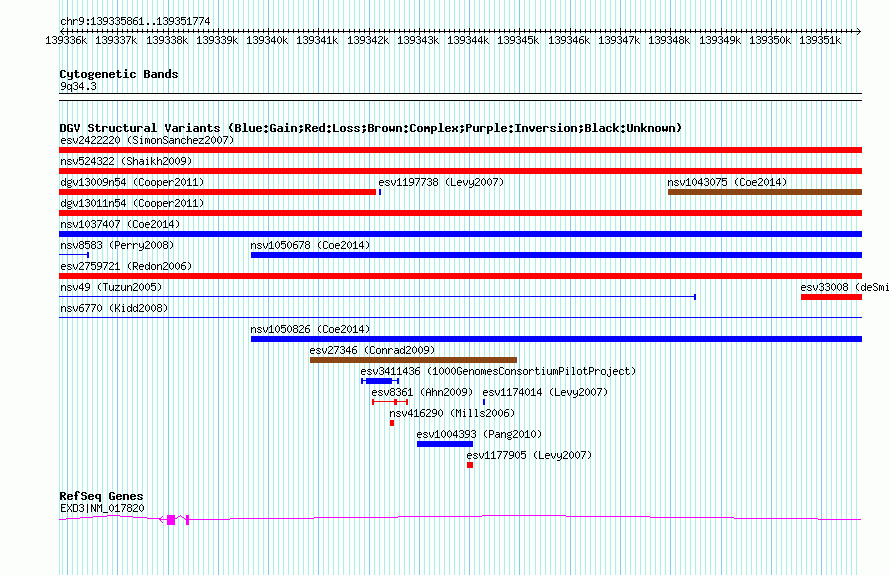890x575 pixels.
Task: Click the esv27346 (Conrad2009) label
Action: (x=372, y=350)
